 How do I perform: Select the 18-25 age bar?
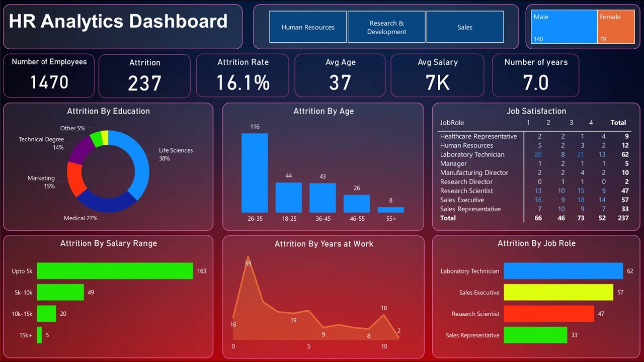(x=289, y=198)
